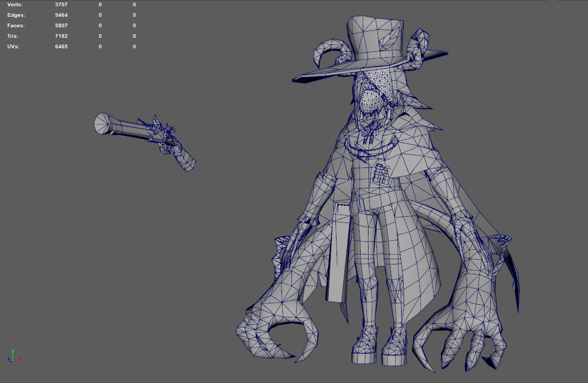Click the triangle count value 7182

[61, 36]
